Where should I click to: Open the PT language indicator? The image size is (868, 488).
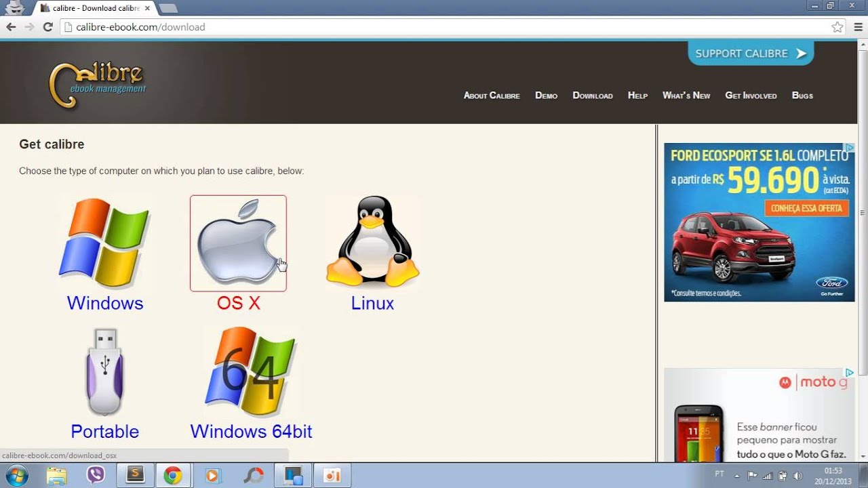point(719,474)
